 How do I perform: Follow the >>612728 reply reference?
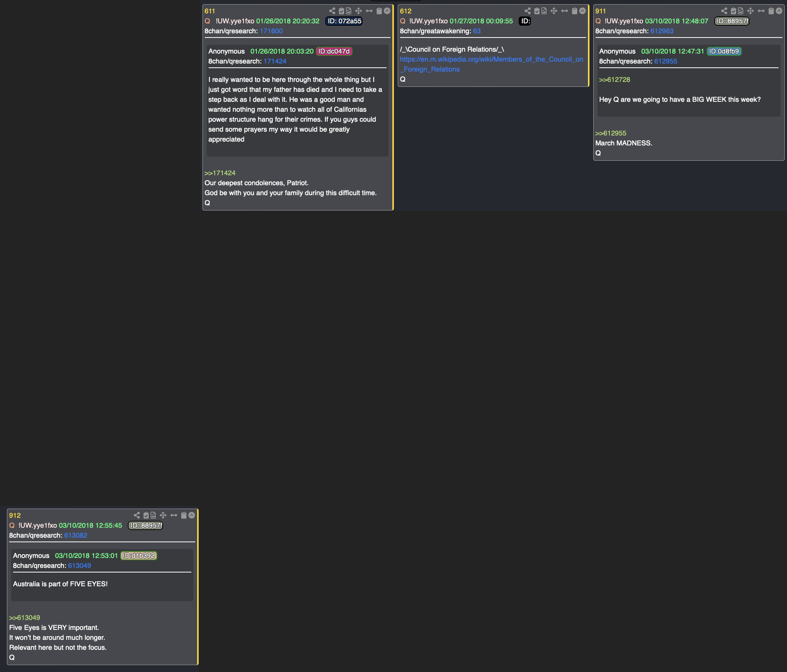(x=614, y=80)
